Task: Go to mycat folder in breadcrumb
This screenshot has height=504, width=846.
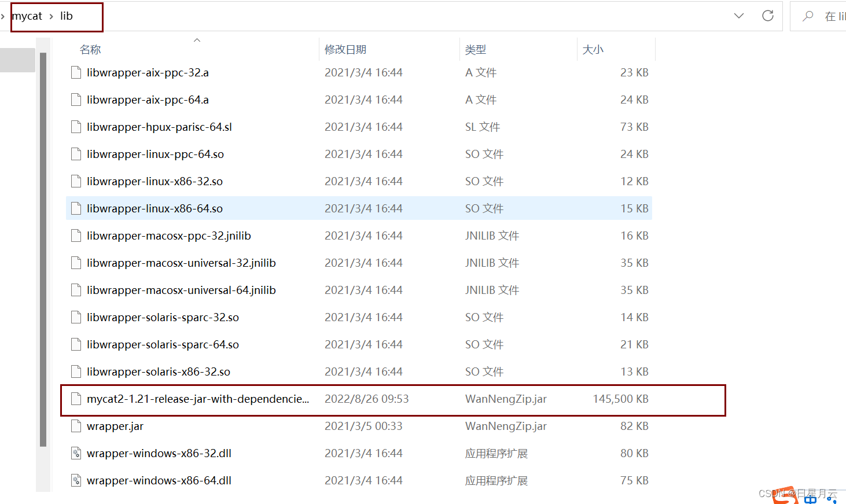Action: click(27, 16)
